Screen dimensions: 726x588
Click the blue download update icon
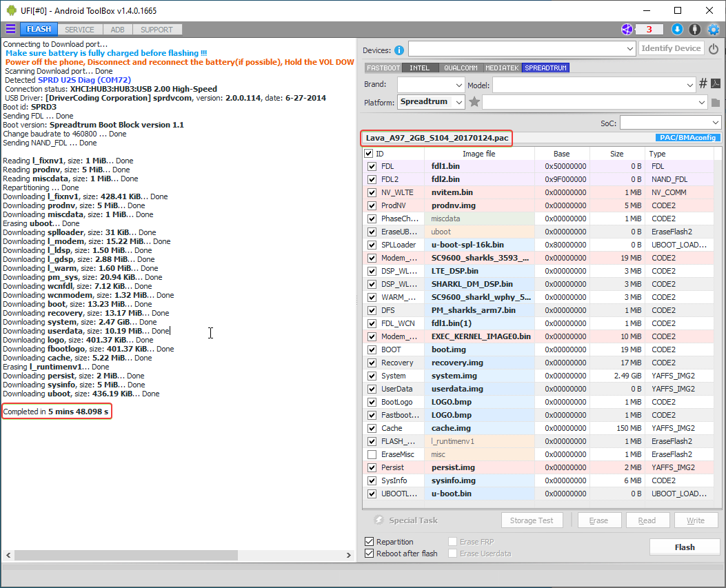click(x=677, y=29)
